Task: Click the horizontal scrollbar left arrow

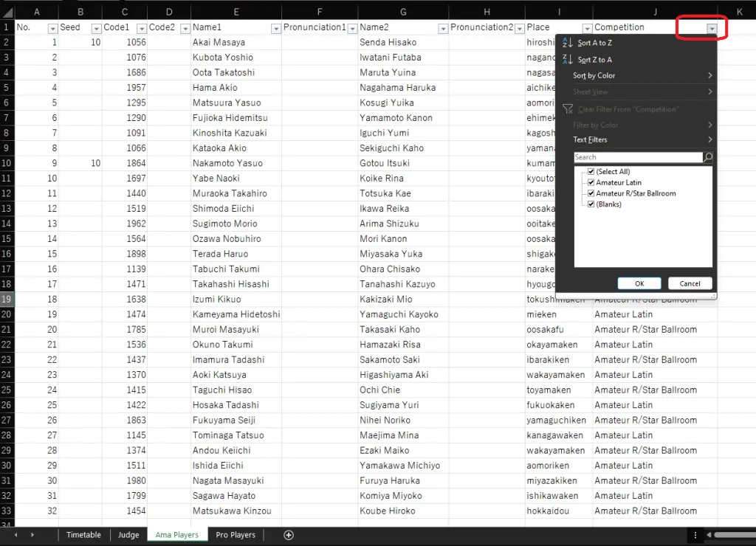Action: [709, 535]
